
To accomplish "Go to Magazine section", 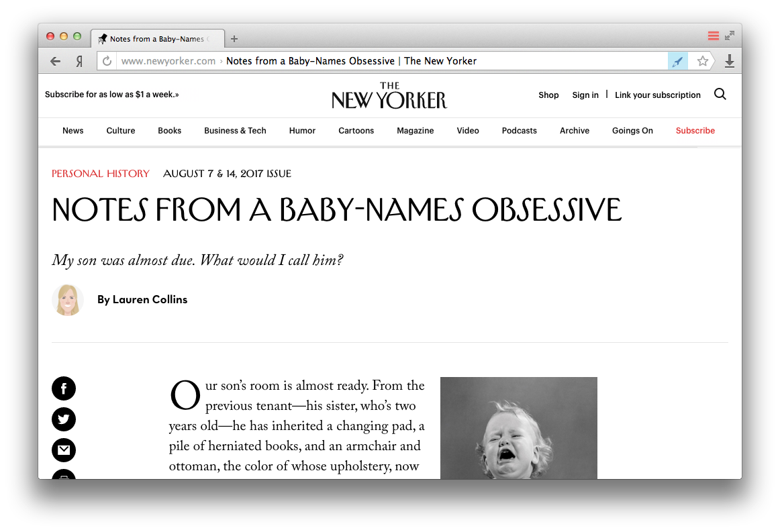I will pyautogui.click(x=416, y=131).
